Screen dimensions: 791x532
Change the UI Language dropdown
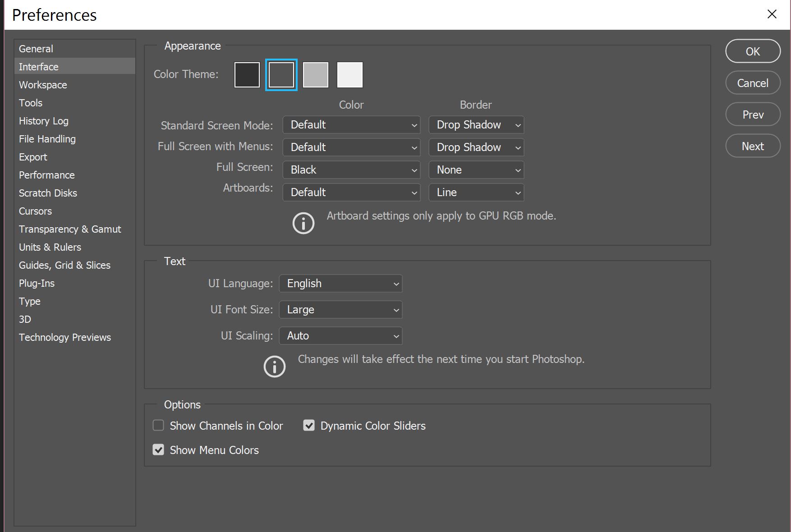click(x=340, y=284)
